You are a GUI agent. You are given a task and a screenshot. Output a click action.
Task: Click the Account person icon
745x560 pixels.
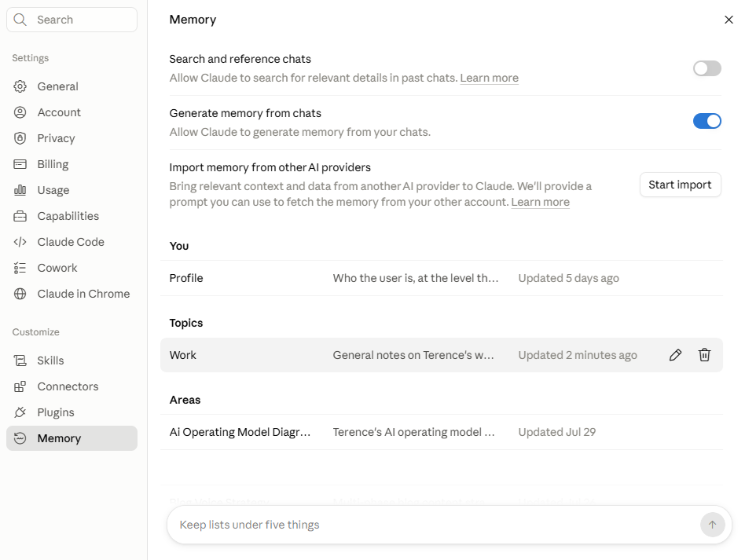(20, 112)
